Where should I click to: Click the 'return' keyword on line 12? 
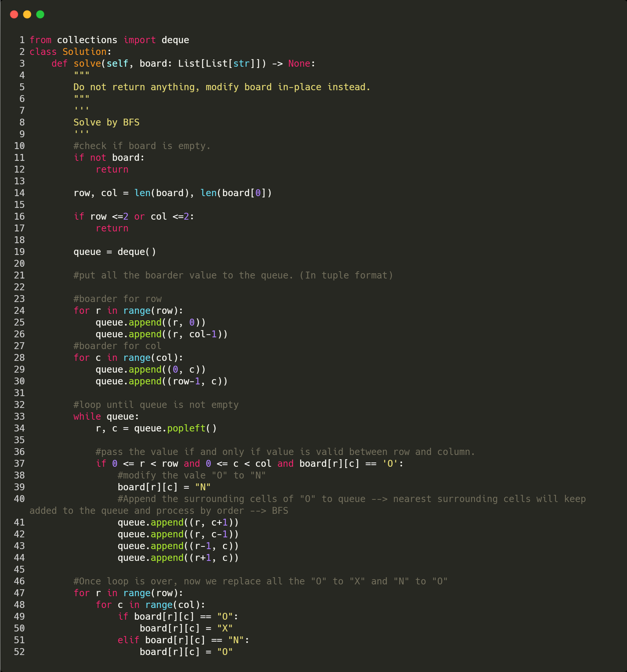tap(112, 169)
